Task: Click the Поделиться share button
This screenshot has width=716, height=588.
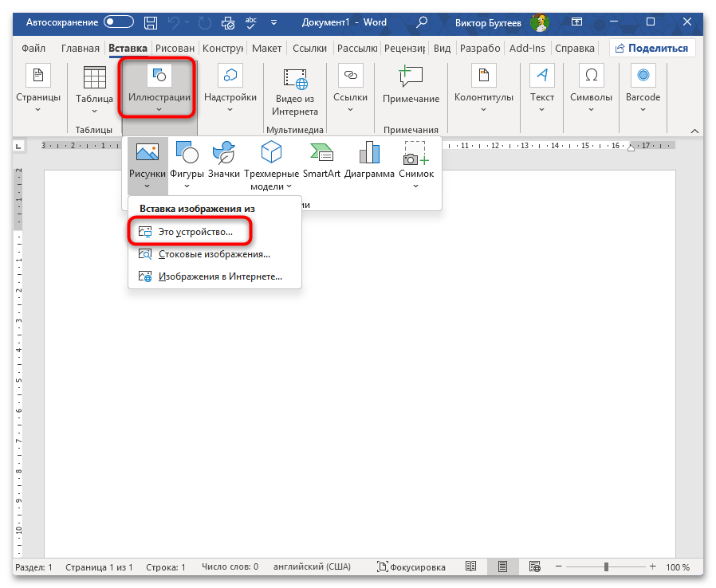Action: pyautogui.click(x=651, y=49)
